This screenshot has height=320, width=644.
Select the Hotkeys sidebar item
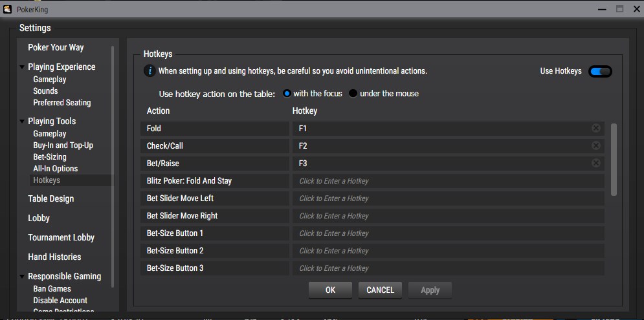click(x=71, y=180)
